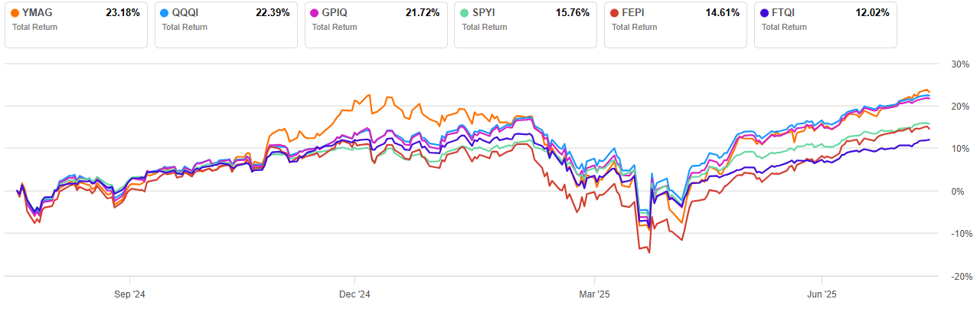Click the red FEPI legend dot
This screenshot has height=309, width=980.
pos(616,14)
